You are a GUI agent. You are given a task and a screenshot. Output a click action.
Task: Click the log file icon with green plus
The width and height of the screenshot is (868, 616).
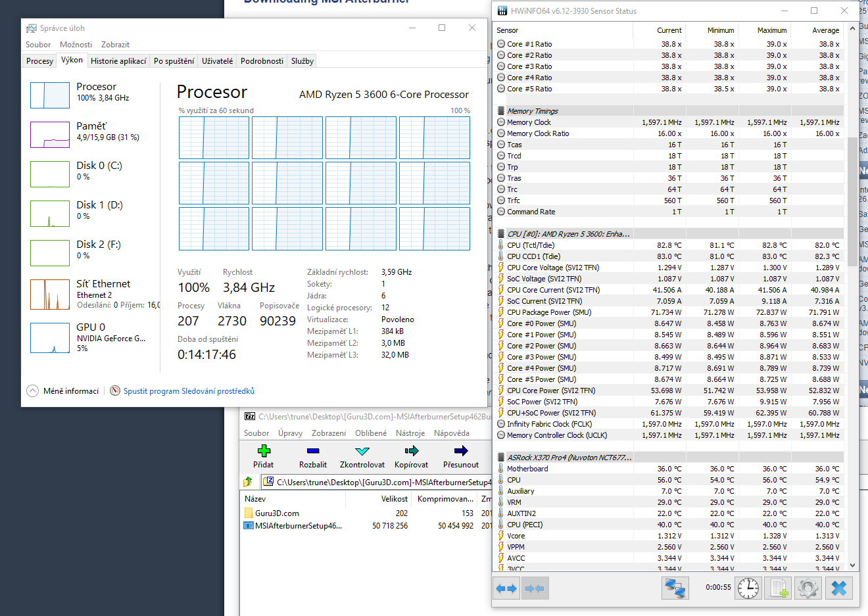[779, 588]
